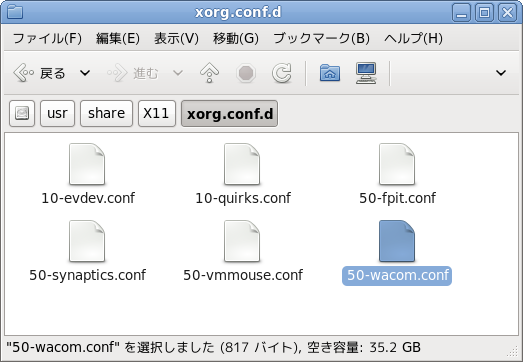Open the 編集(E) menu
Image resolution: width=523 pixels, height=362 pixels.
coord(118,38)
